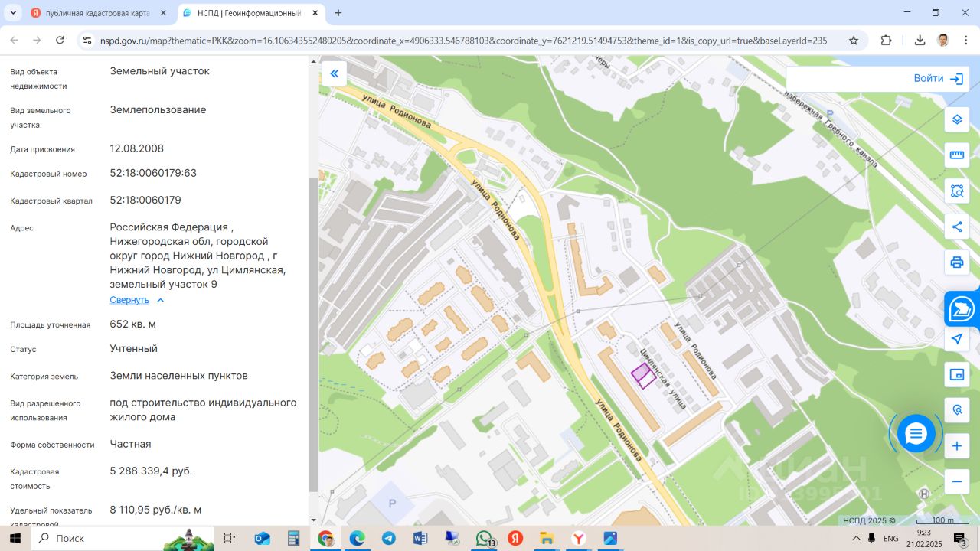Click the address bar URL field
The width and height of the screenshot is (980, 551).
coord(459,41)
